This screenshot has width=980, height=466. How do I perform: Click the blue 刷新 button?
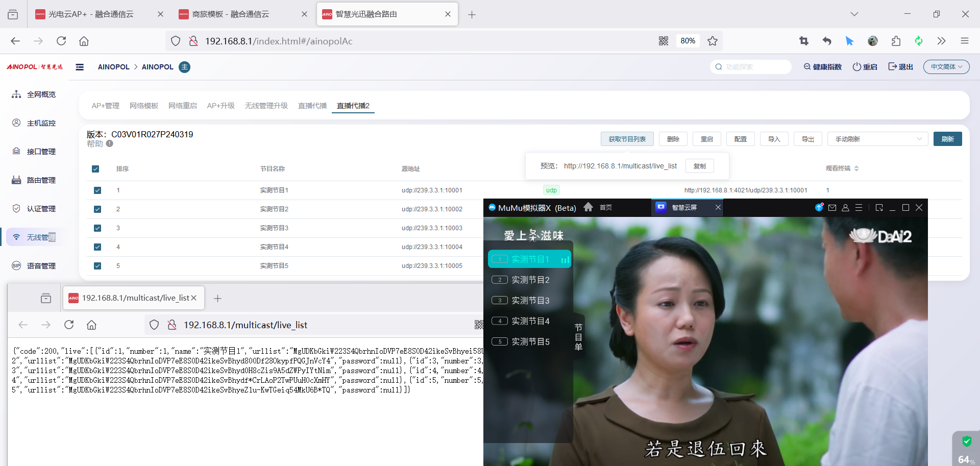(948, 139)
